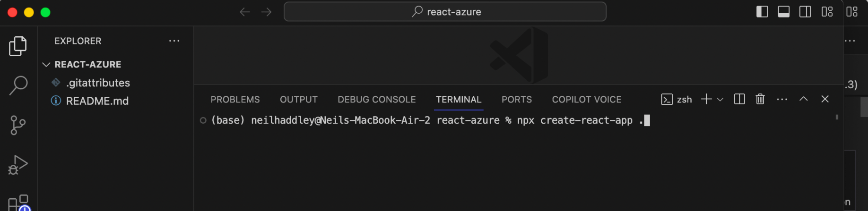
Task: Switch to the PROBLEMS tab
Action: pyautogui.click(x=235, y=100)
